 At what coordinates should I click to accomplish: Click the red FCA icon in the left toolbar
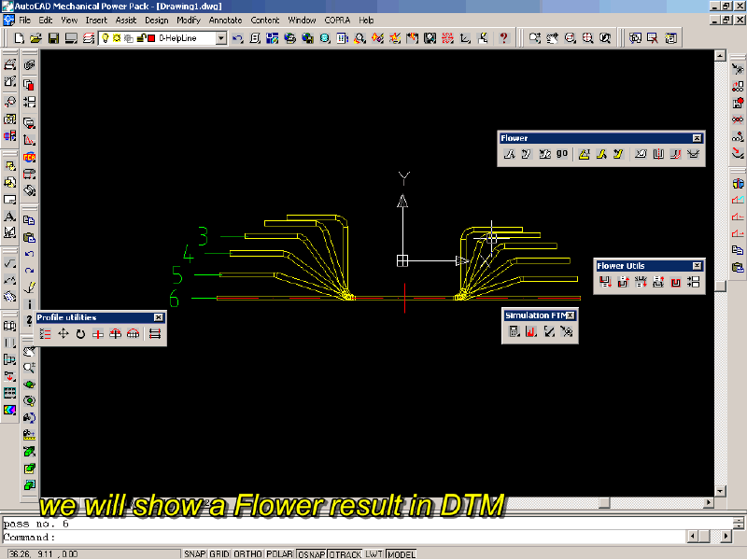(x=30, y=157)
